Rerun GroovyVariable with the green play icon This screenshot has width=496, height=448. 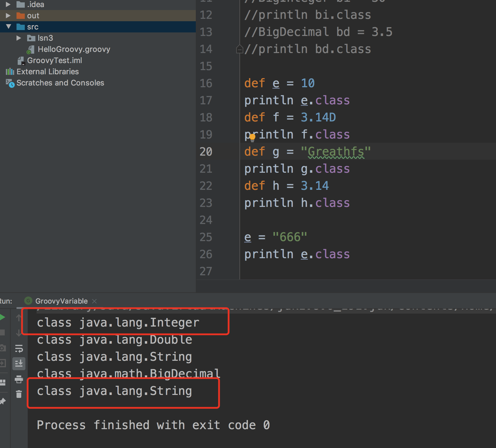coord(2,317)
